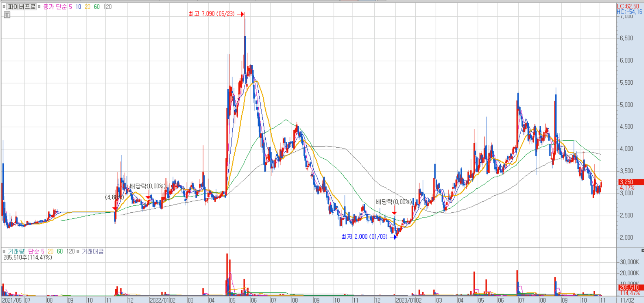Select the 종가 단순 moving average label
The width and height of the screenshot is (644, 303).
pyautogui.click(x=55, y=7)
